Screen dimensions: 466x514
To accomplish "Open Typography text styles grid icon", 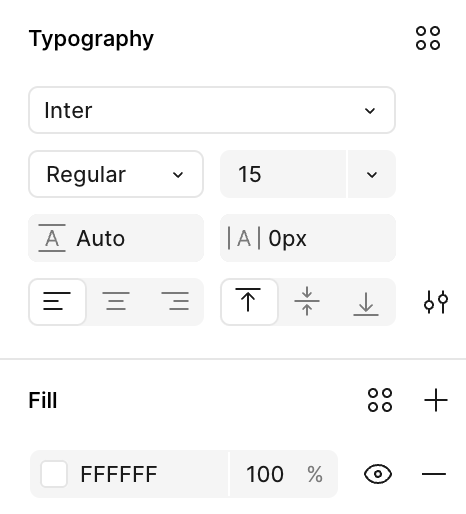I will (x=428, y=38).
